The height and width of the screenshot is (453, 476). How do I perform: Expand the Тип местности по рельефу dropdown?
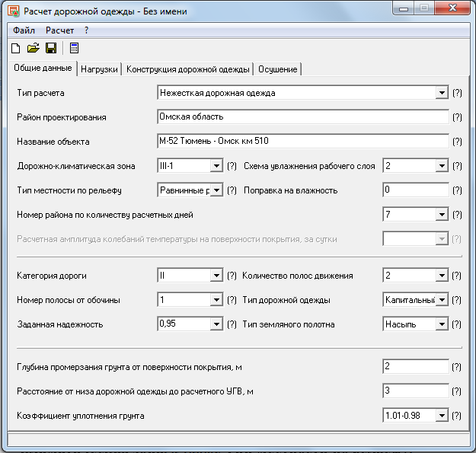click(x=216, y=190)
